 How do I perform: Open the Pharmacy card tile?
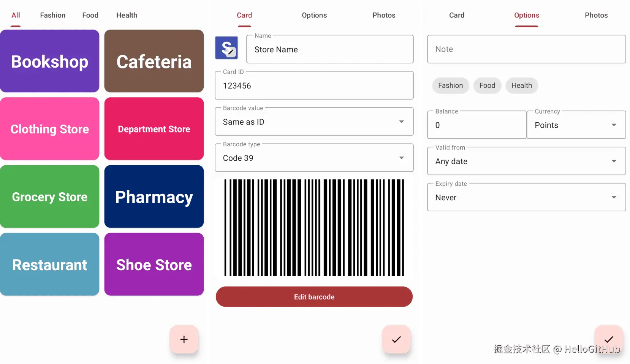154,196
